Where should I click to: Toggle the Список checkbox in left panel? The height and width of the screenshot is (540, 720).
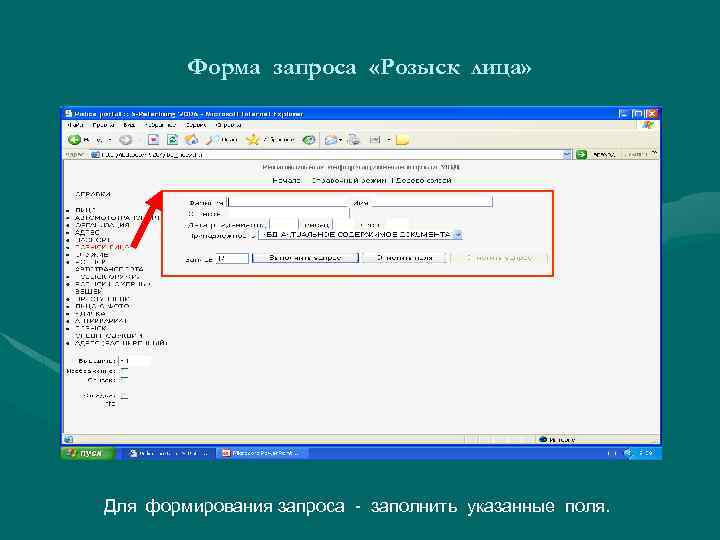click(124, 380)
